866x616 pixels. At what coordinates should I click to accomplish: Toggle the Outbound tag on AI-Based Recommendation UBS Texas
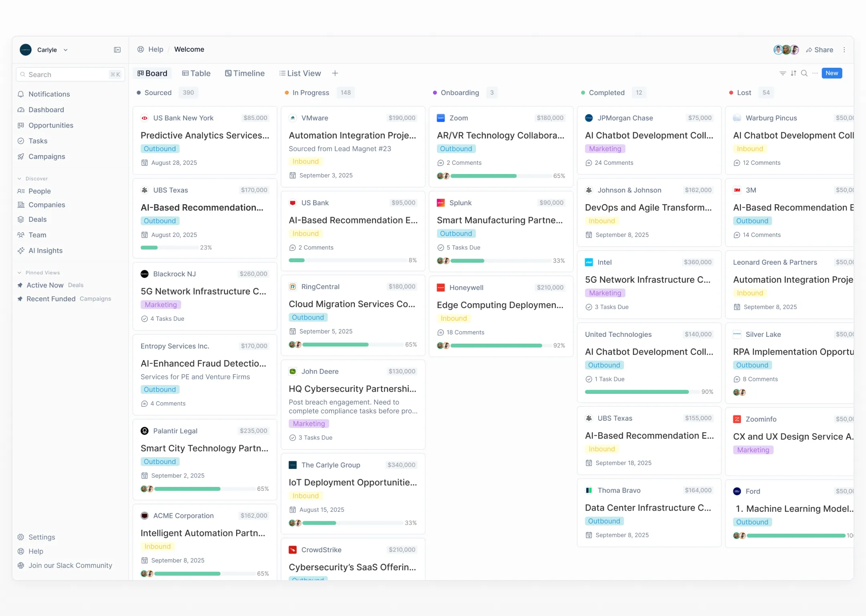160,221
